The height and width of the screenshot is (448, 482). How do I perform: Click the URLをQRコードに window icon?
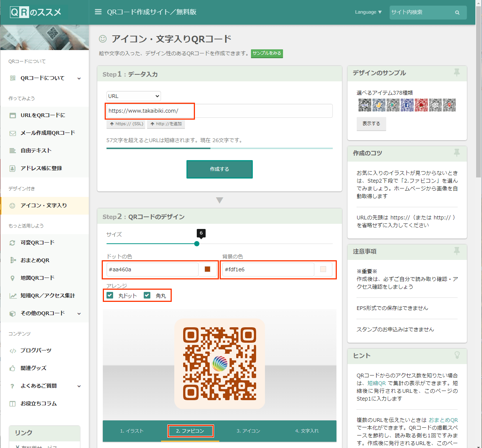13,115
